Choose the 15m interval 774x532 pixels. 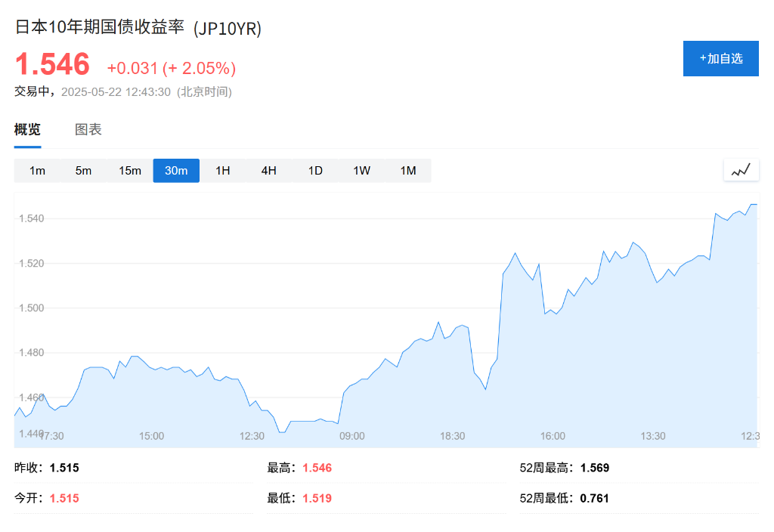pos(130,171)
